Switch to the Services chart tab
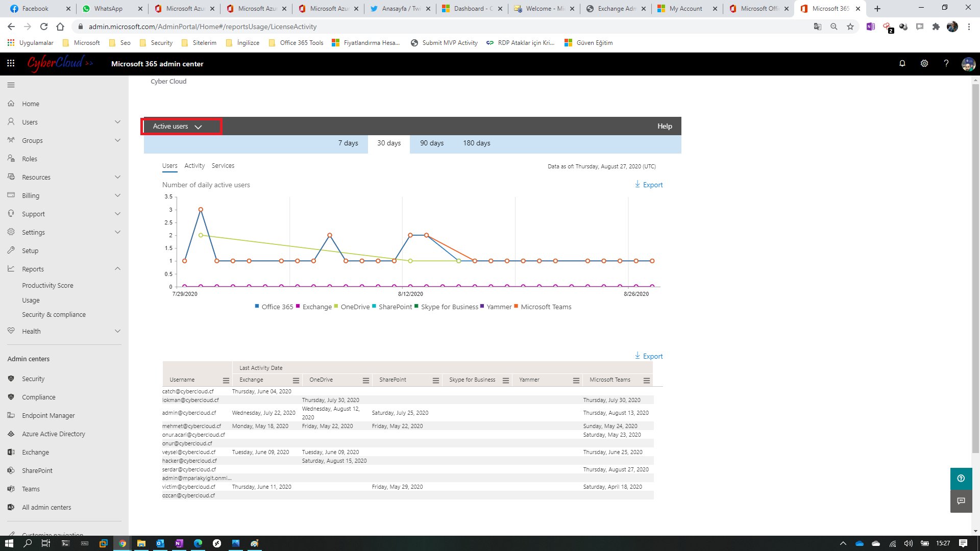Screen dimensions: 980x551 click(223, 166)
